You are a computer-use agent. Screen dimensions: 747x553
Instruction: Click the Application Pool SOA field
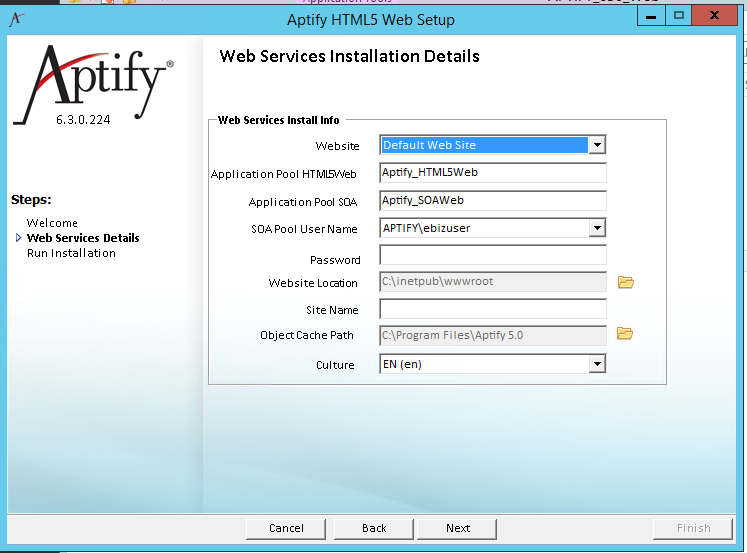tap(493, 201)
